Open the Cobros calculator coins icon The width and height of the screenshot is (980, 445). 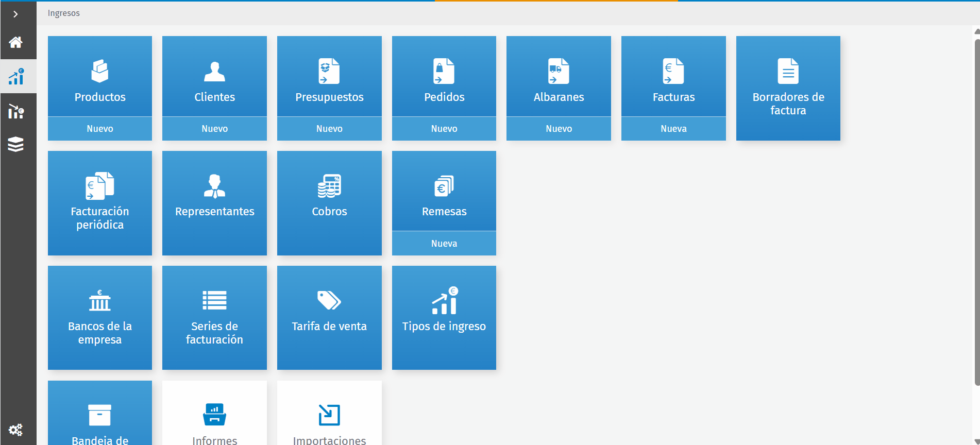[329, 186]
